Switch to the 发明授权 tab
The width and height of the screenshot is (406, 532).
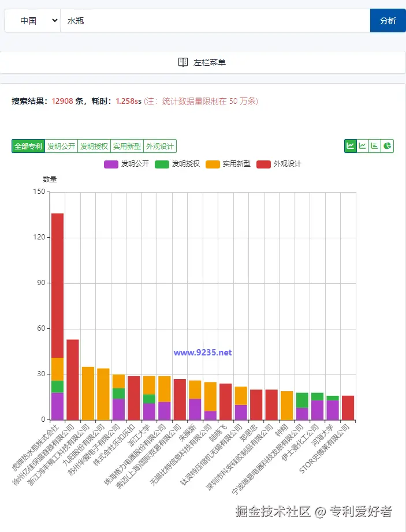[94, 146]
